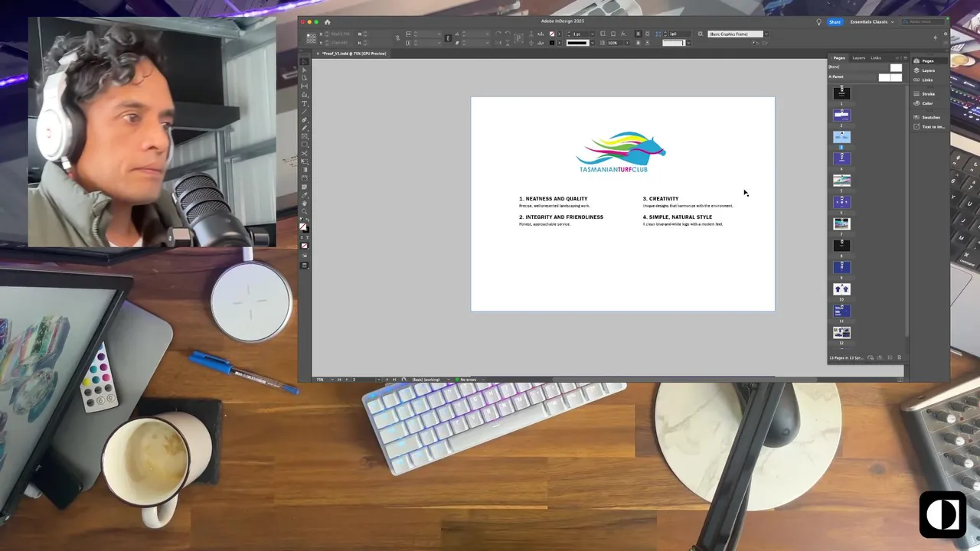The height and width of the screenshot is (551, 980).
Task: Open the Basic Graphics Frame style dropdown
Action: click(x=766, y=34)
